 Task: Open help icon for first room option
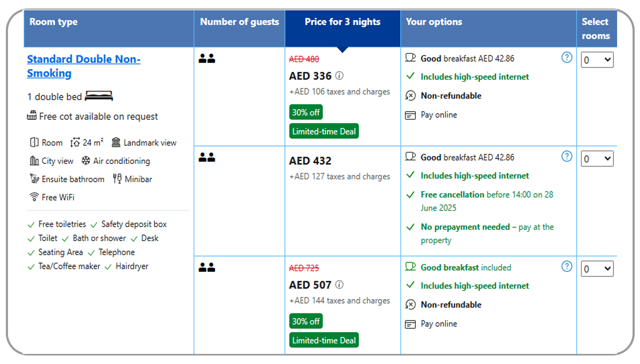(567, 57)
